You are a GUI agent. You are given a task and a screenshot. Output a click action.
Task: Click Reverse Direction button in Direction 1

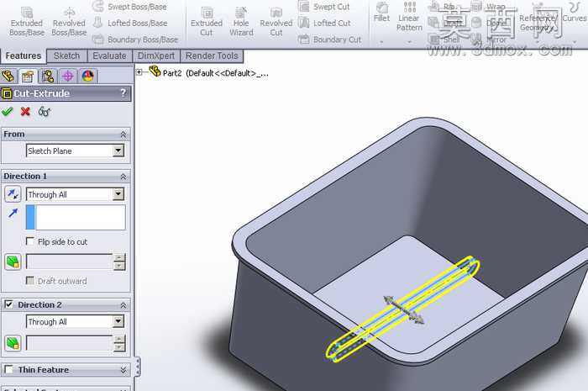point(13,194)
